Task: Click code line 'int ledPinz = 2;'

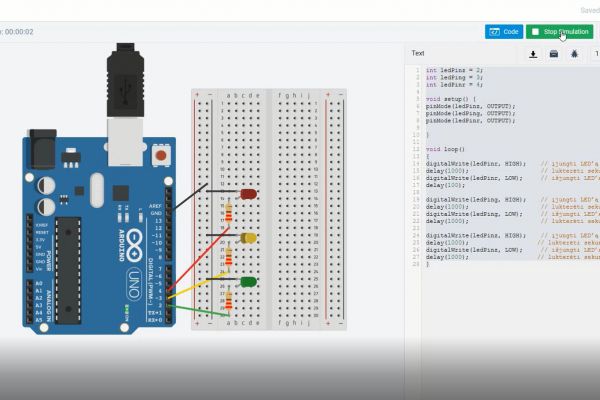Action: coord(454,70)
